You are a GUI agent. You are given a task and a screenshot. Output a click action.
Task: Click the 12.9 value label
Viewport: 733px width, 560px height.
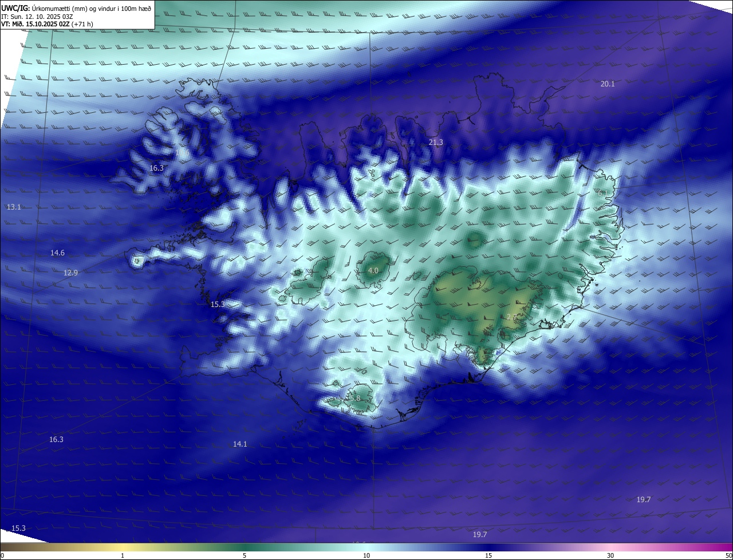pos(70,273)
